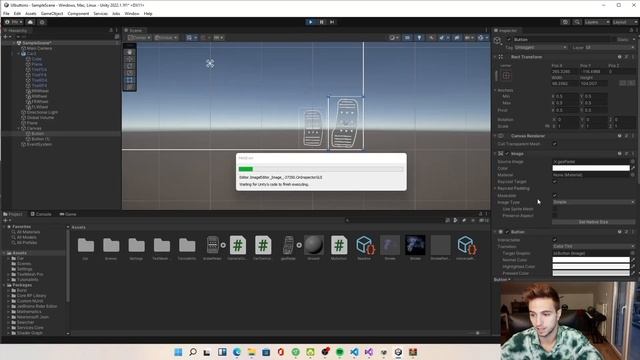Expand the Raycast Padding section

pyautogui.click(x=496, y=189)
